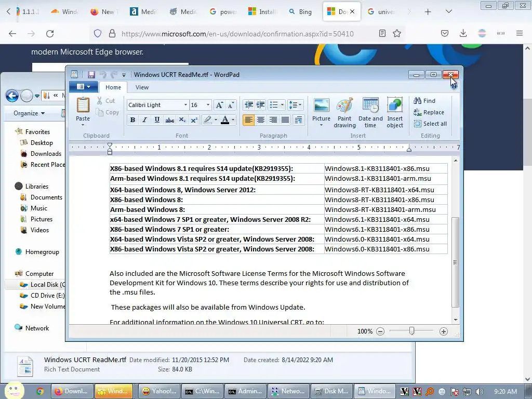Open the line spacing dropdown
Screen dimensions: 532x399
(x=295, y=105)
